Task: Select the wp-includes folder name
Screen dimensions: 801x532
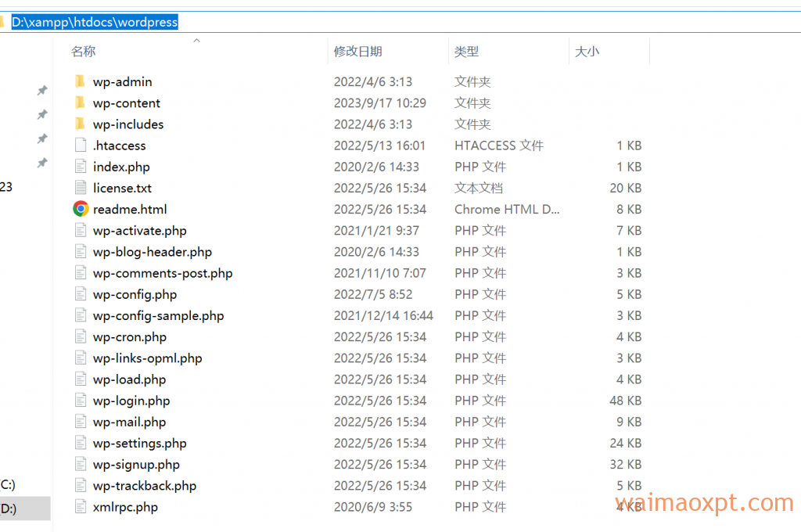Action: point(128,124)
